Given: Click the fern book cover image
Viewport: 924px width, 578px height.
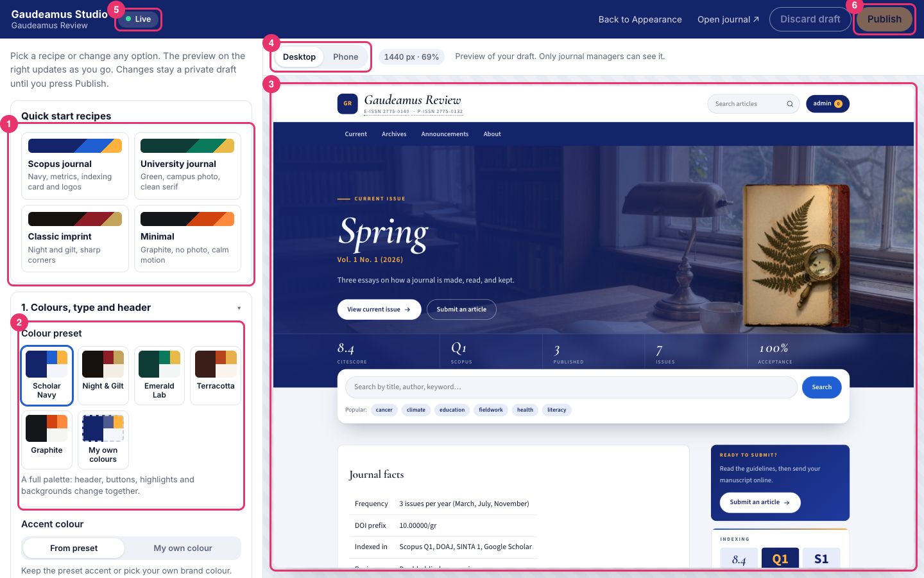Looking at the screenshot, I should [796, 256].
